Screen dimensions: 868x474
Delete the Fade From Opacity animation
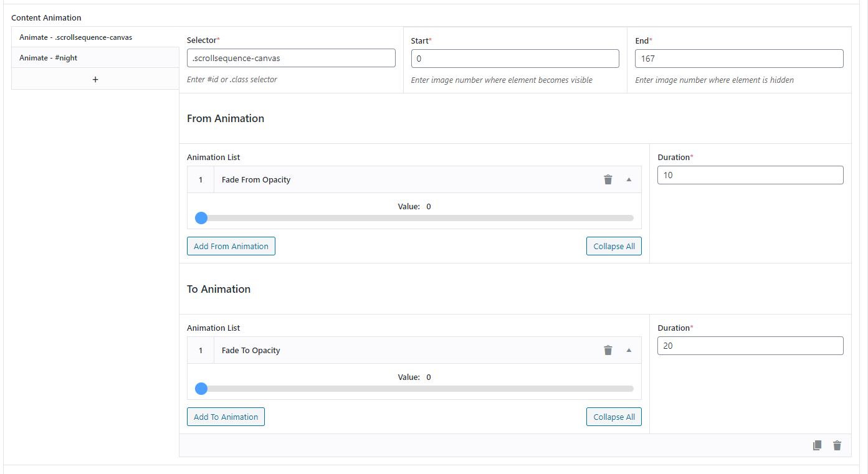point(608,179)
